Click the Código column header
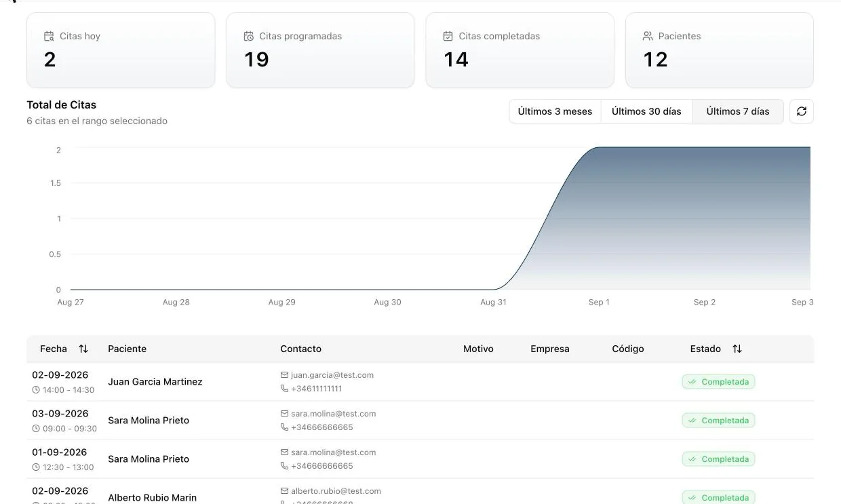 (628, 349)
